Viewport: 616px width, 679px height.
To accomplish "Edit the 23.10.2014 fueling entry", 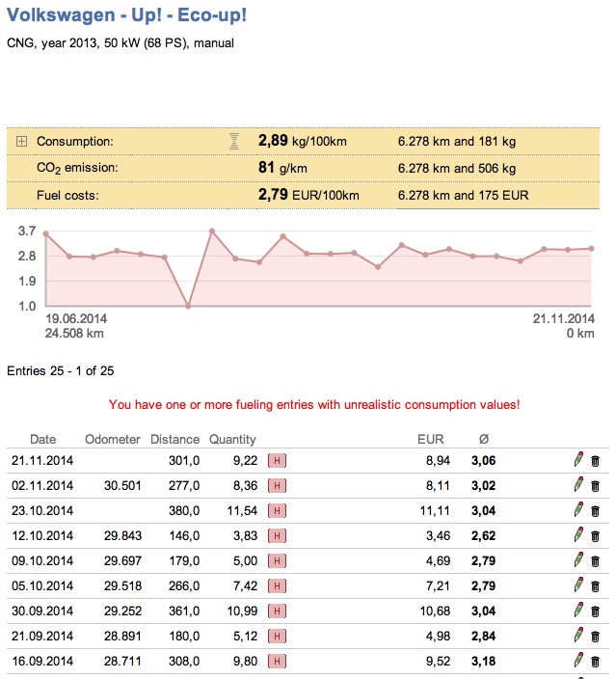I will tap(578, 509).
